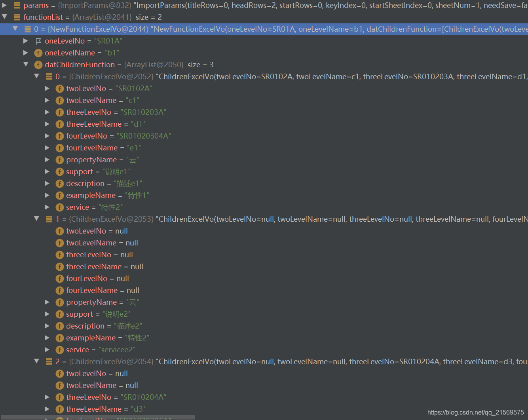
Task: Click the functionList list icon
Action: 17,17
